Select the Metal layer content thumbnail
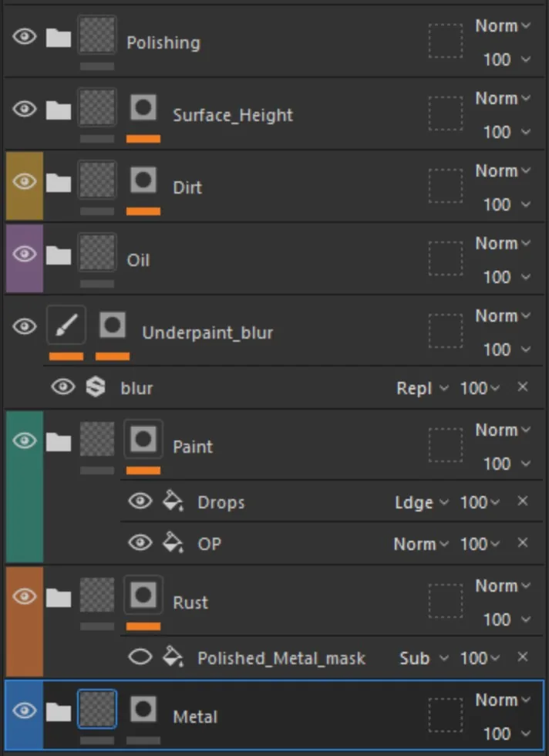549x756 pixels. 97,709
